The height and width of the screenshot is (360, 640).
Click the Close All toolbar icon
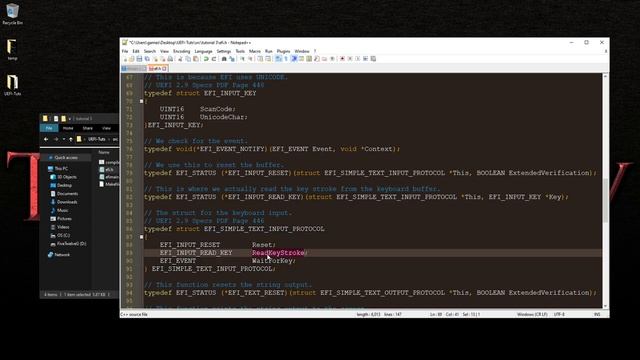point(163,59)
